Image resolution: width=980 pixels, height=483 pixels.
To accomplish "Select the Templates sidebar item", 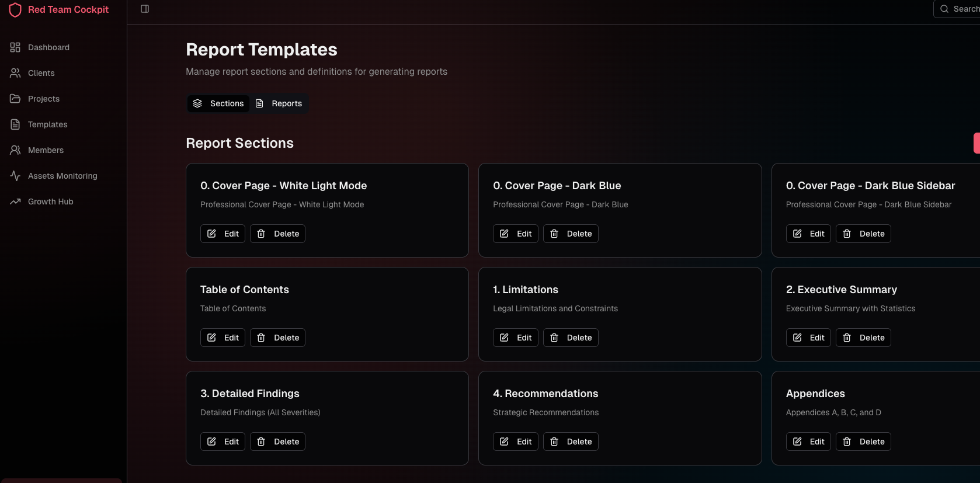I will 47,124.
